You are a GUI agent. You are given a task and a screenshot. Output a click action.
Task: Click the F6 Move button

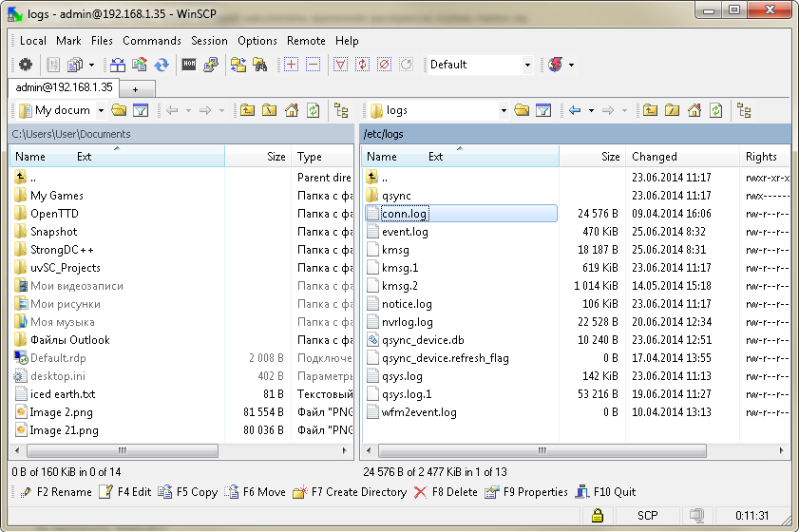point(256,492)
